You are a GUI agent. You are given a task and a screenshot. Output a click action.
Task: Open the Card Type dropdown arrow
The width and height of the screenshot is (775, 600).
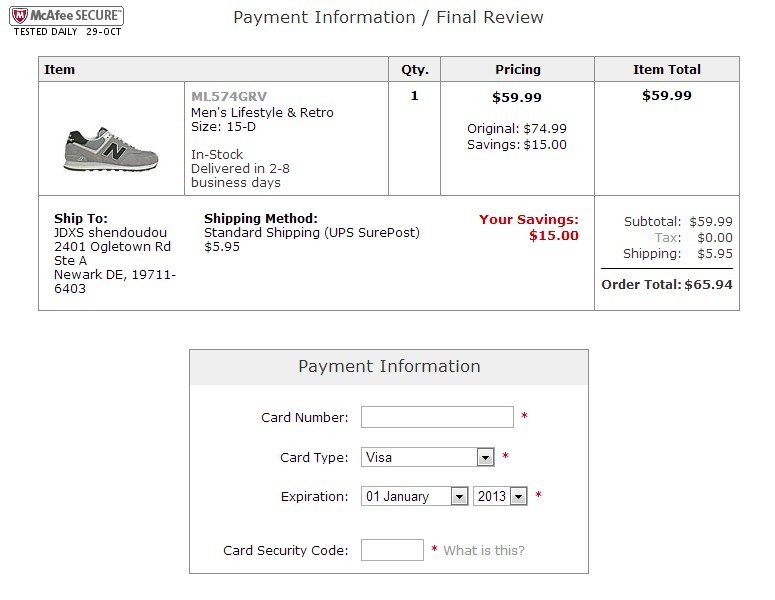click(x=485, y=457)
